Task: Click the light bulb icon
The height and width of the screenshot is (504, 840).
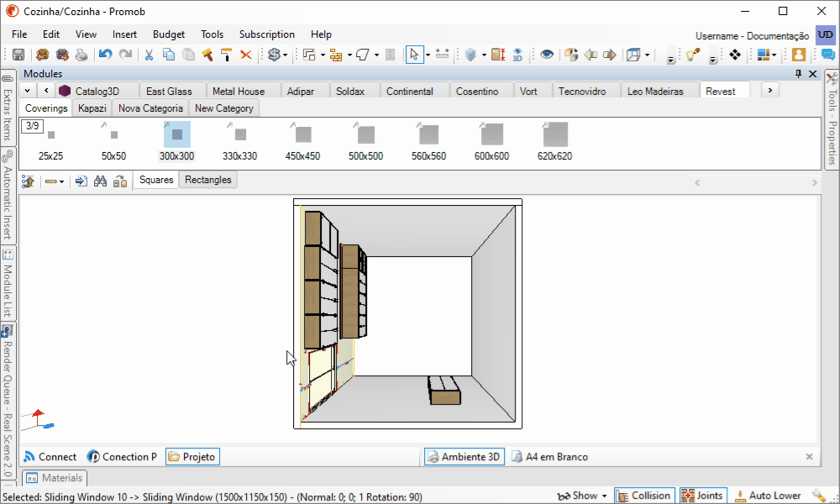Action: tap(693, 55)
